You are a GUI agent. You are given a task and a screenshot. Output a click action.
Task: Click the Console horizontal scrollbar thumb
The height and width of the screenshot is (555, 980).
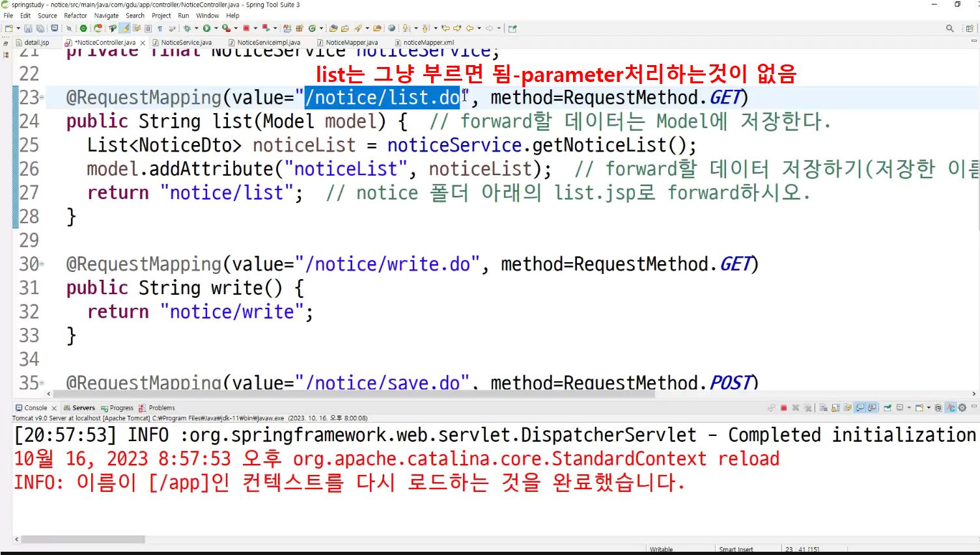coord(83,539)
